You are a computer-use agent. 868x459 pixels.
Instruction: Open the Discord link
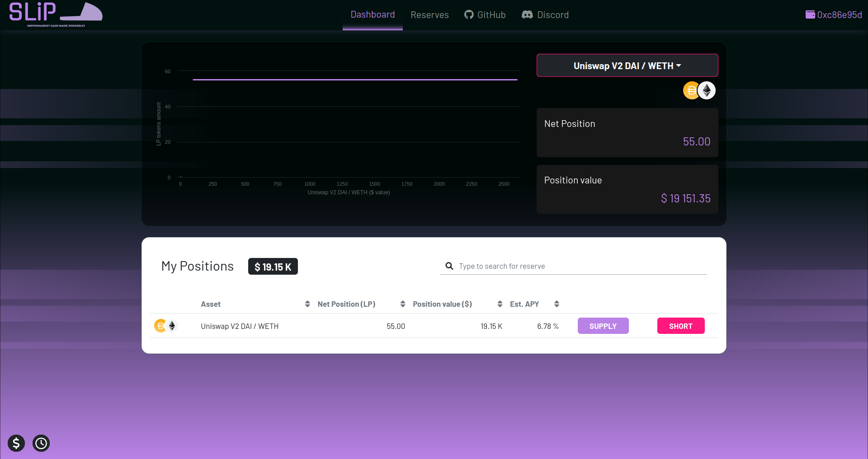click(x=545, y=15)
